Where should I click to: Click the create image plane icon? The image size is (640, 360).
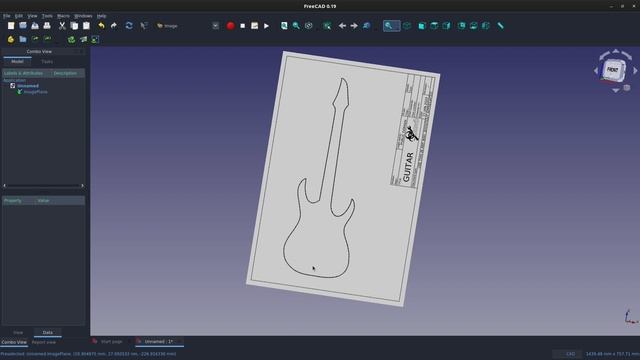(x=83, y=40)
